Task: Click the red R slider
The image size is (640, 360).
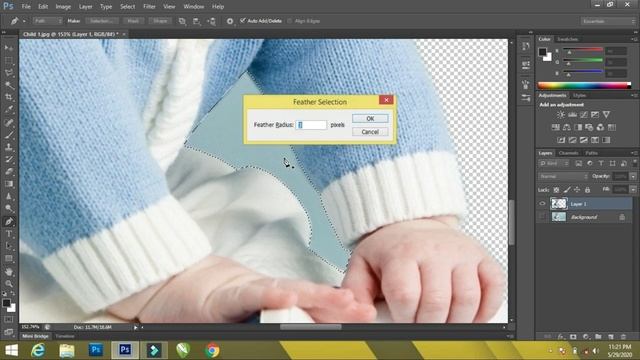Action: (x=583, y=50)
